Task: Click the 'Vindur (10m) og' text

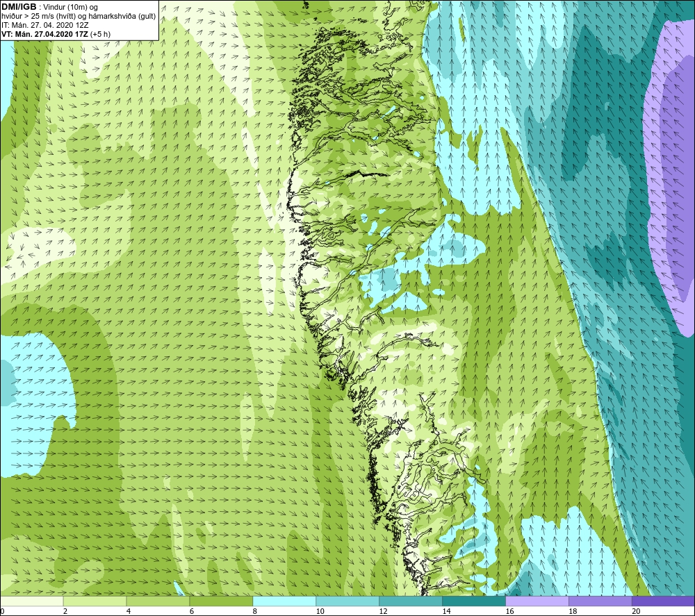Action: pyautogui.click(x=71, y=8)
